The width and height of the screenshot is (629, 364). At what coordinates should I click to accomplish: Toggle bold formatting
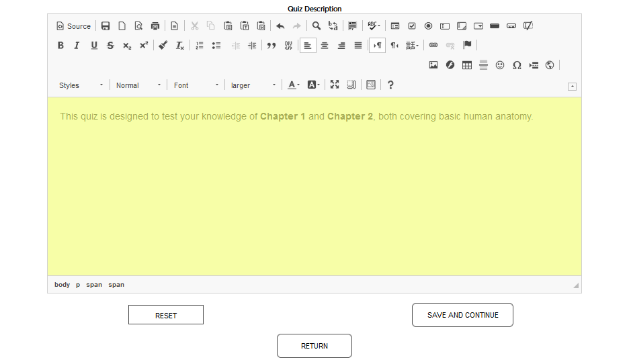pos(60,46)
